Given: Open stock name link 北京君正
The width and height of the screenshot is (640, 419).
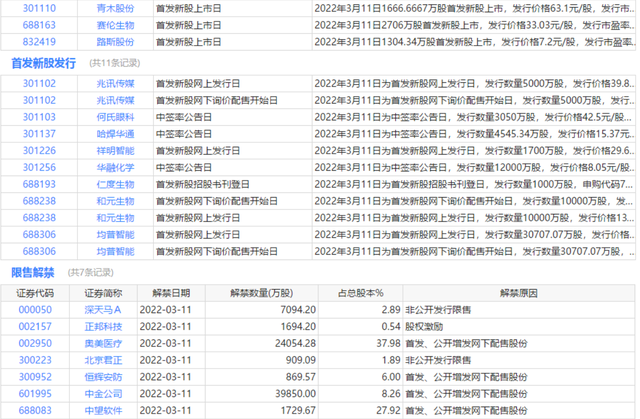Looking at the screenshot, I should tap(103, 360).
